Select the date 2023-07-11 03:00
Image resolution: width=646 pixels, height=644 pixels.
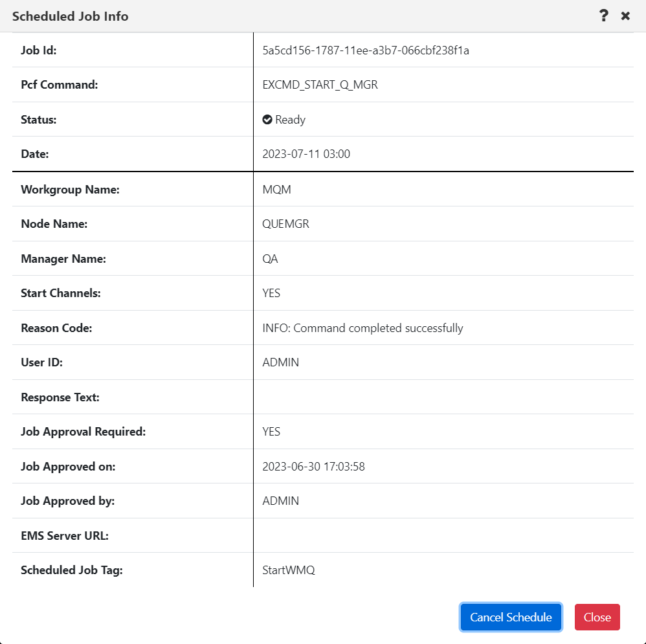point(306,154)
